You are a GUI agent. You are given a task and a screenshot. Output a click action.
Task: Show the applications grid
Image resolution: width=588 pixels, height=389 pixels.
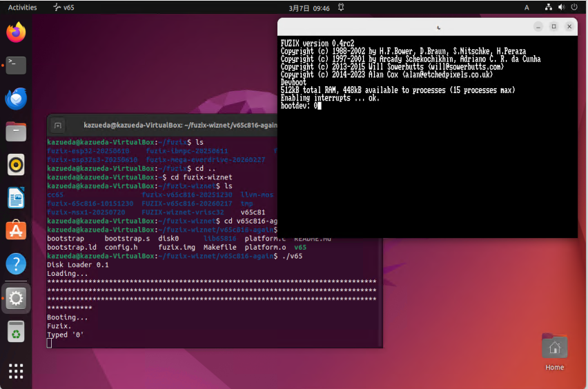pyautogui.click(x=16, y=371)
